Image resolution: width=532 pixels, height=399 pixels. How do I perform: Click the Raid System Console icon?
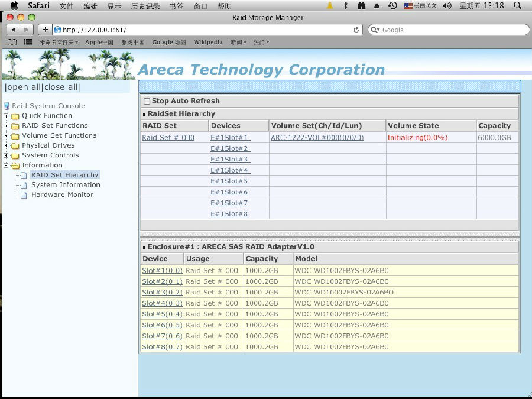pyautogui.click(x=7, y=106)
